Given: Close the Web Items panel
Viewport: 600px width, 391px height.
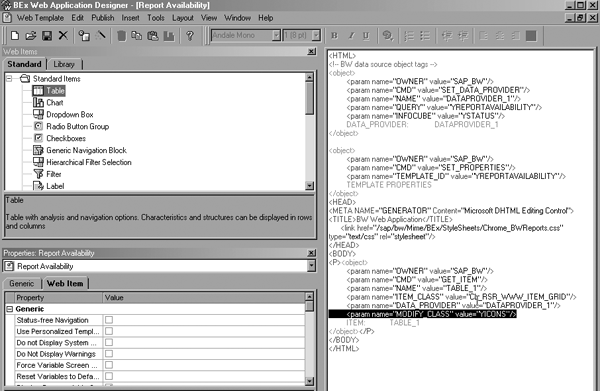Looking at the screenshot, I should coord(311,51).
